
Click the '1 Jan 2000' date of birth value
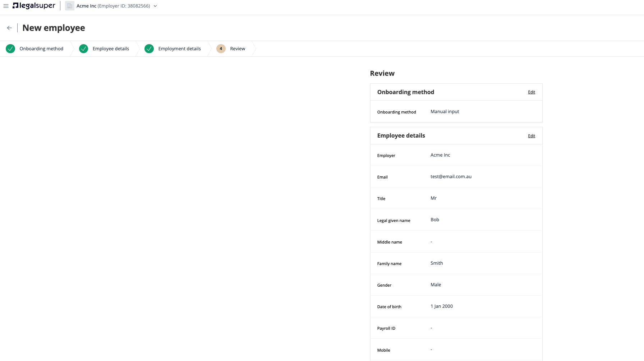(x=442, y=306)
